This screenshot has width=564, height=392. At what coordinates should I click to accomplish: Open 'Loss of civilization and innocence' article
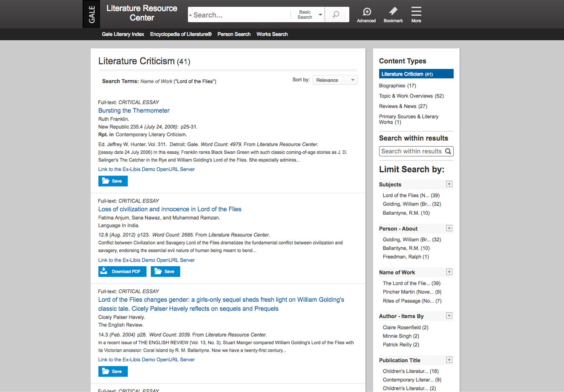170,209
